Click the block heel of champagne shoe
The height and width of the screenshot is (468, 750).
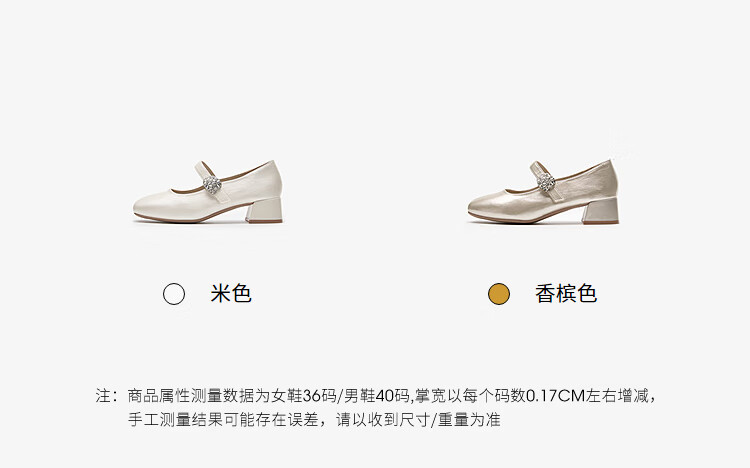point(601,211)
